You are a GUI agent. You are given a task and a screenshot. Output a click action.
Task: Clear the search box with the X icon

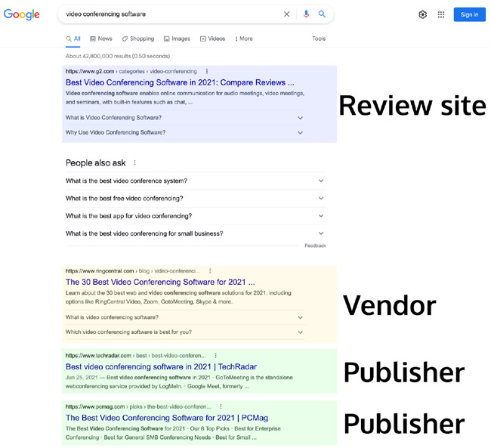click(x=286, y=14)
